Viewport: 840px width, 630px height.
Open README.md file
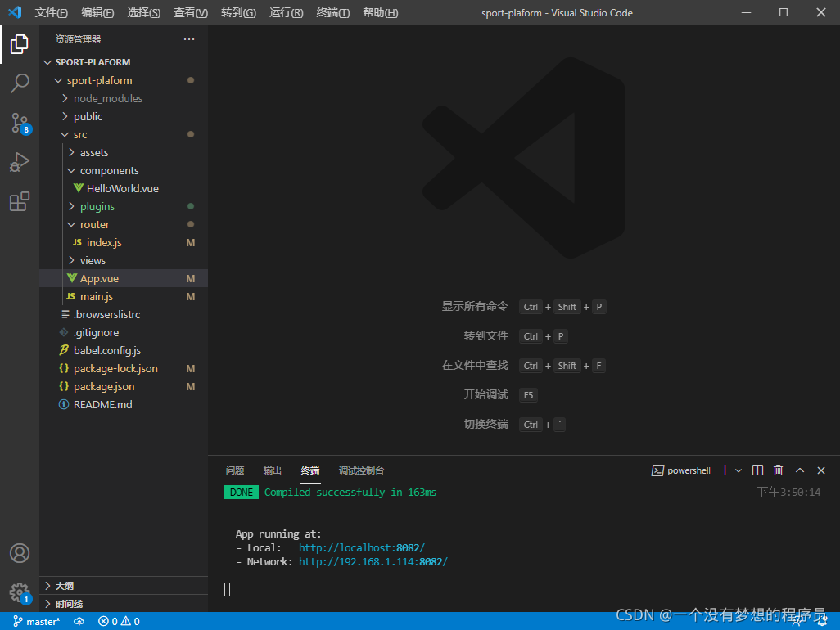(x=123, y=405)
